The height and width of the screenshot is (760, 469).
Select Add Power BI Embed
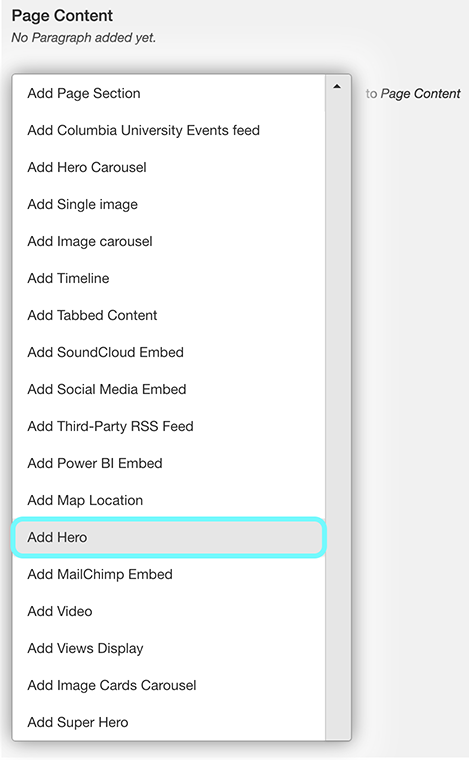[x=169, y=463]
